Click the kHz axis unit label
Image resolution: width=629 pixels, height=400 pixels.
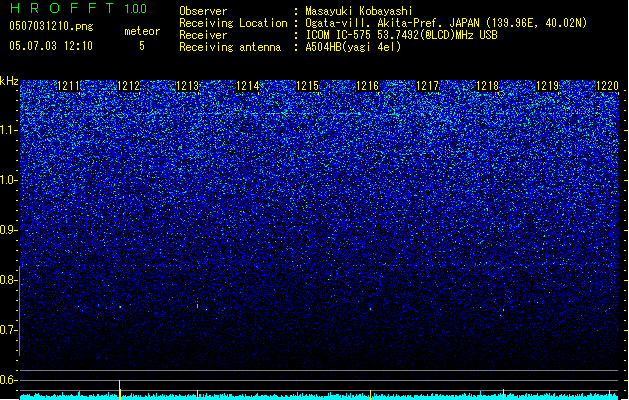9,81
